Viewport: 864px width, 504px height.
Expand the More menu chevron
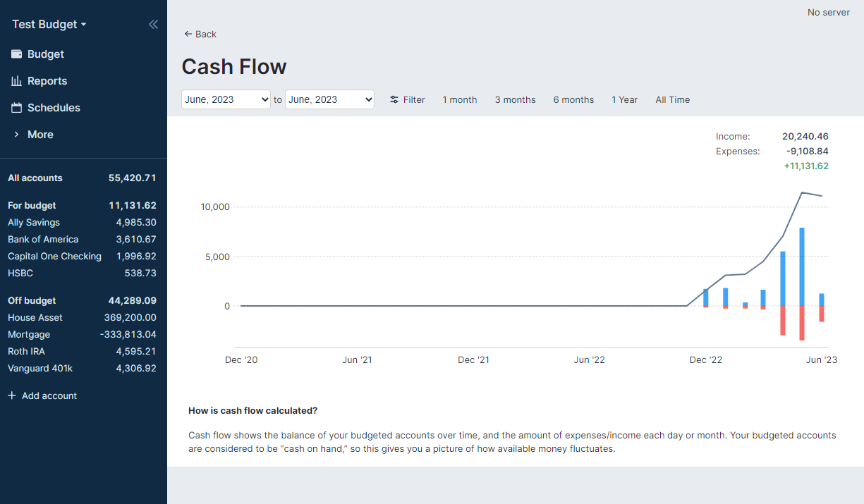tap(16, 135)
